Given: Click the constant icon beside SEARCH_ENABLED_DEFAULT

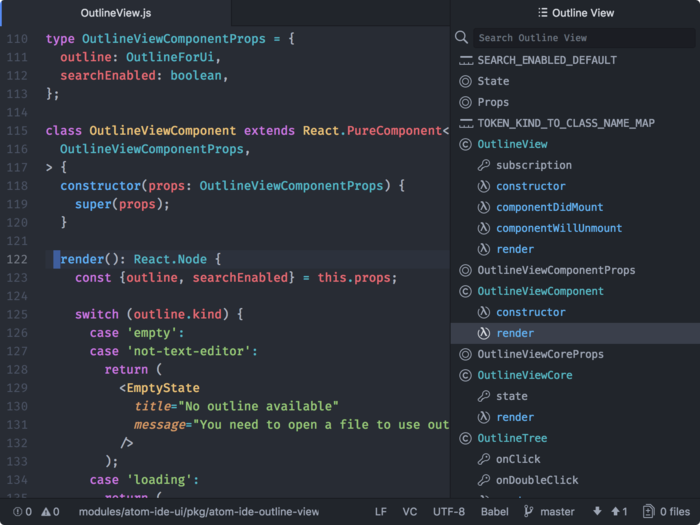Looking at the screenshot, I should point(466,60).
